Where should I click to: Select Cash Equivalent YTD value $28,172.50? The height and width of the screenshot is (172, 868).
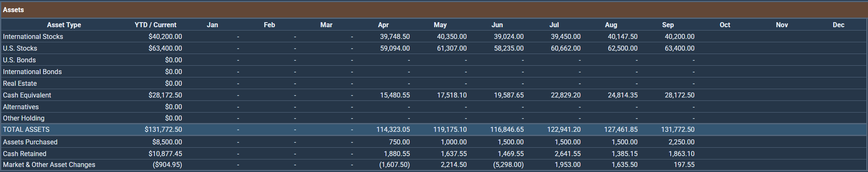point(165,95)
